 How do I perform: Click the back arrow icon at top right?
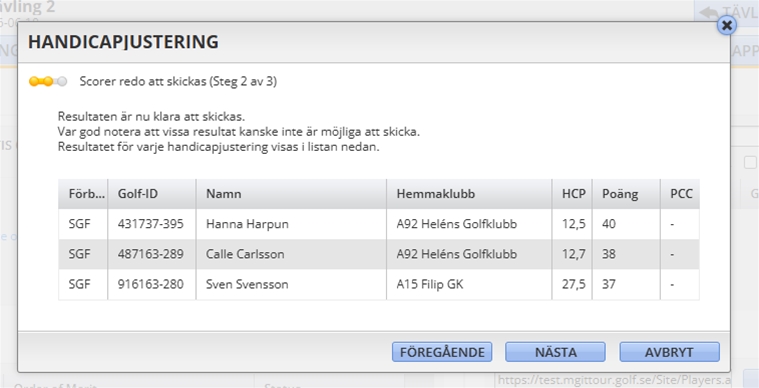[709, 12]
